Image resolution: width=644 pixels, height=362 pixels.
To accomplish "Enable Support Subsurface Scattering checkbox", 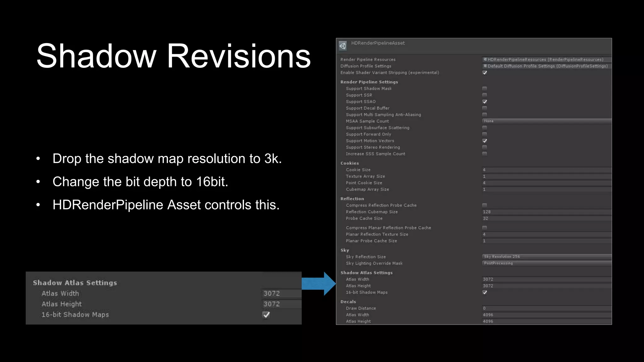I will click(x=485, y=128).
